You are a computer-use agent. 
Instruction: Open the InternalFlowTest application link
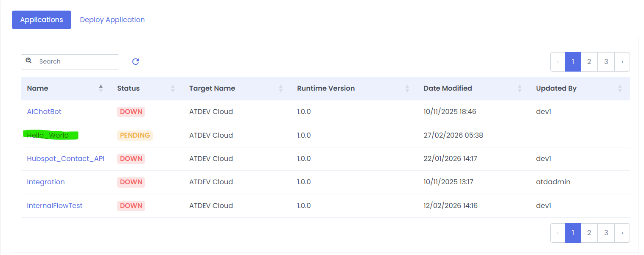(x=55, y=205)
